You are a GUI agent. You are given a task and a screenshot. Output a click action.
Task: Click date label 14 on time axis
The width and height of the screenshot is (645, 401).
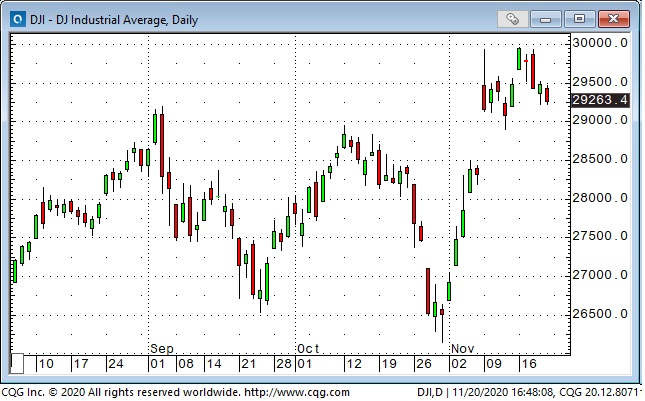coord(214,364)
